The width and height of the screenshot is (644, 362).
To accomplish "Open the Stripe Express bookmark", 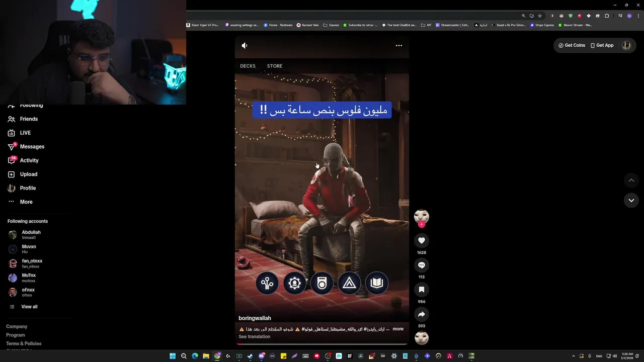I will coord(542,25).
